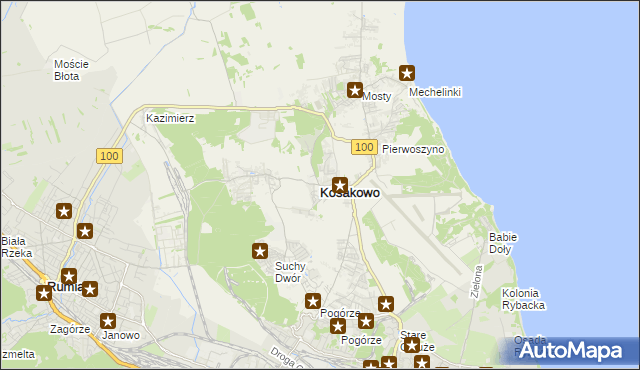Click the star marker at Mechelinki
This screenshot has height=370, width=640.
point(407,73)
